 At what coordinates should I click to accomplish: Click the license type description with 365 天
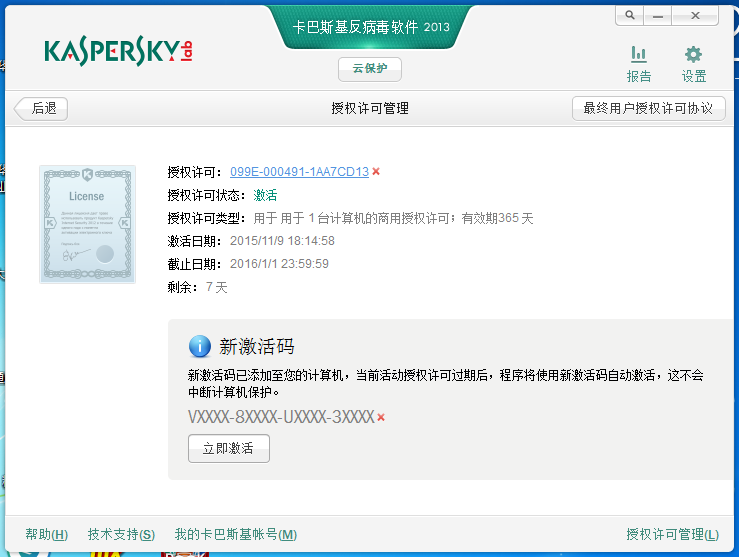click(x=393, y=218)
